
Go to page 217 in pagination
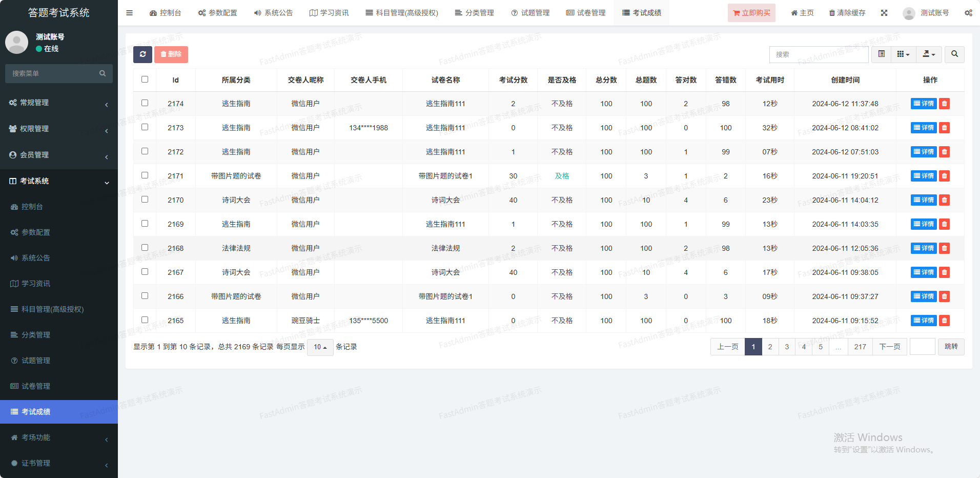point(860,347)
